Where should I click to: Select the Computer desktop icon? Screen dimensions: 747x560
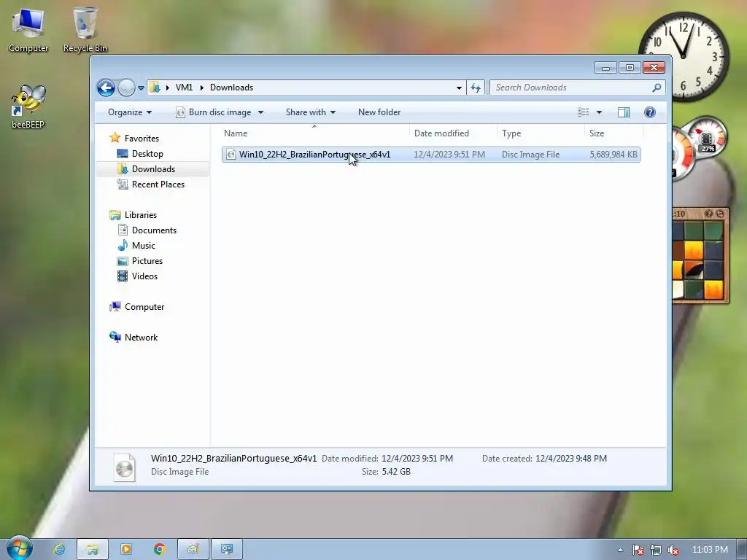28,30
